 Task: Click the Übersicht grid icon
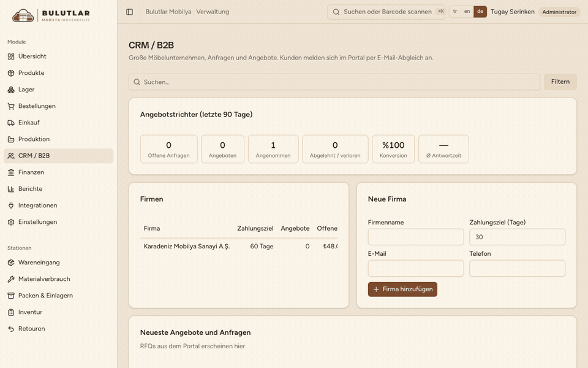(x=11, y=56)
